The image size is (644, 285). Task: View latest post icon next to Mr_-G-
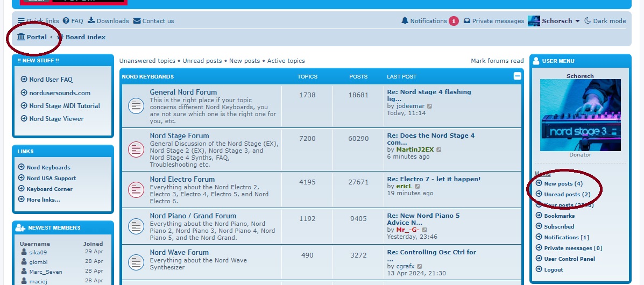pos(424,230)
